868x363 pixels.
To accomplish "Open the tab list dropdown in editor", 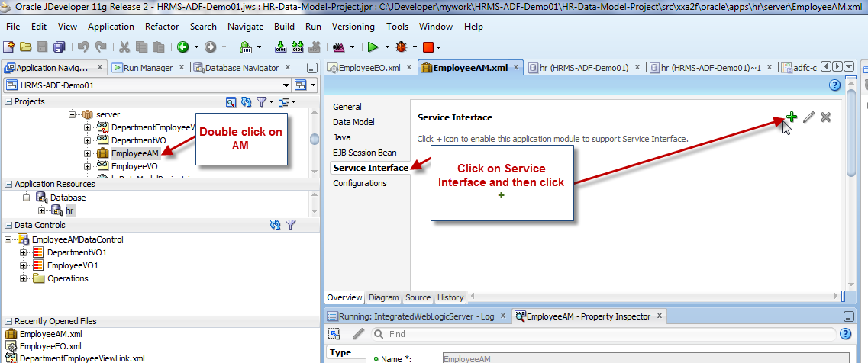I will pyautogui.click(x=850, y=67).
